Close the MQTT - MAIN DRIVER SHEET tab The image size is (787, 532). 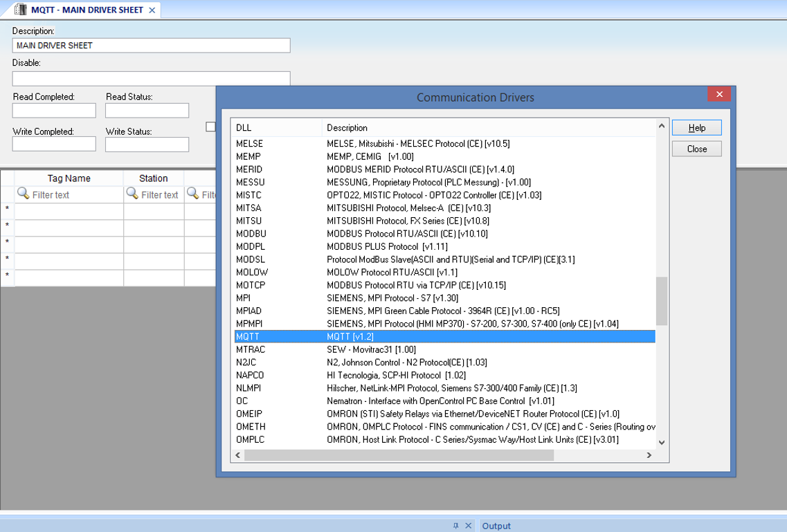click(x=152, y=10)
